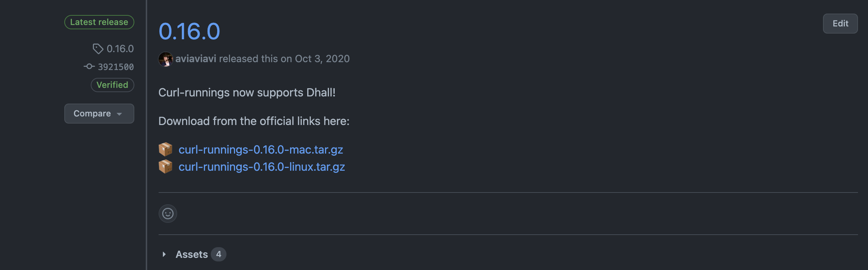Click the commit icon beside 3921500
Screen dimensions: 868x270
pos(89,66)
